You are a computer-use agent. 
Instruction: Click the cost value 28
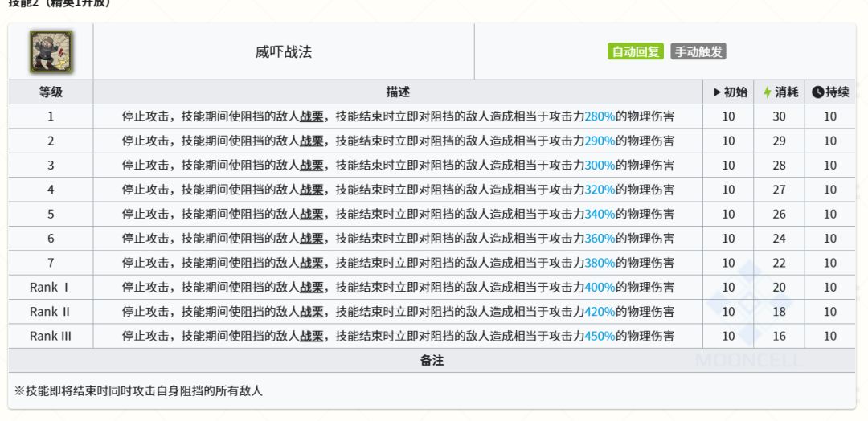(779, 166)
